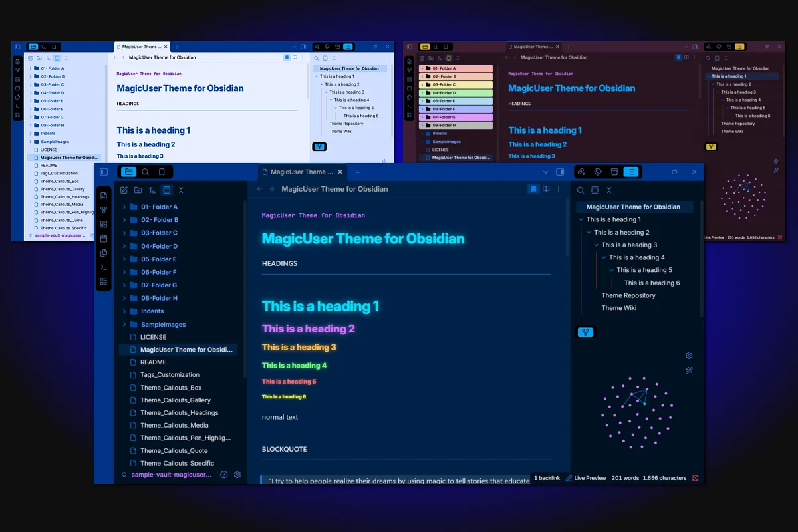This screenshot has height=532, width=798.
Task: Navigate forward arrow in front window
Action: point(272,189)
